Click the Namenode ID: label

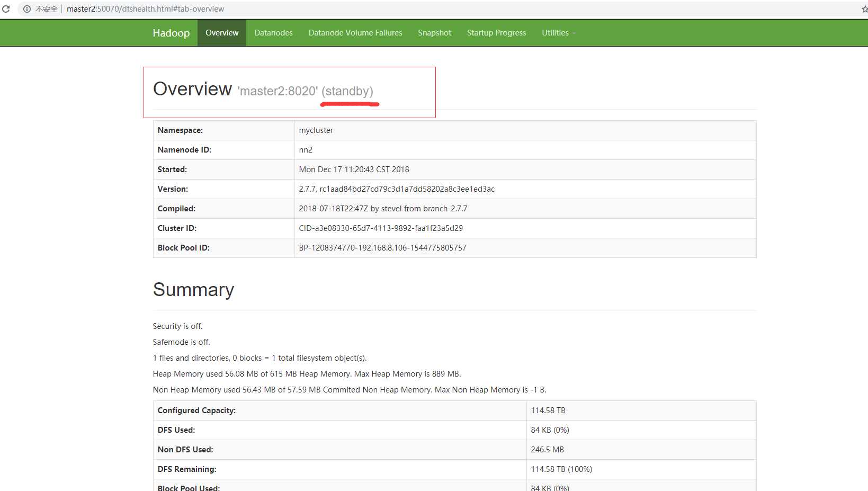coord(184,150)
